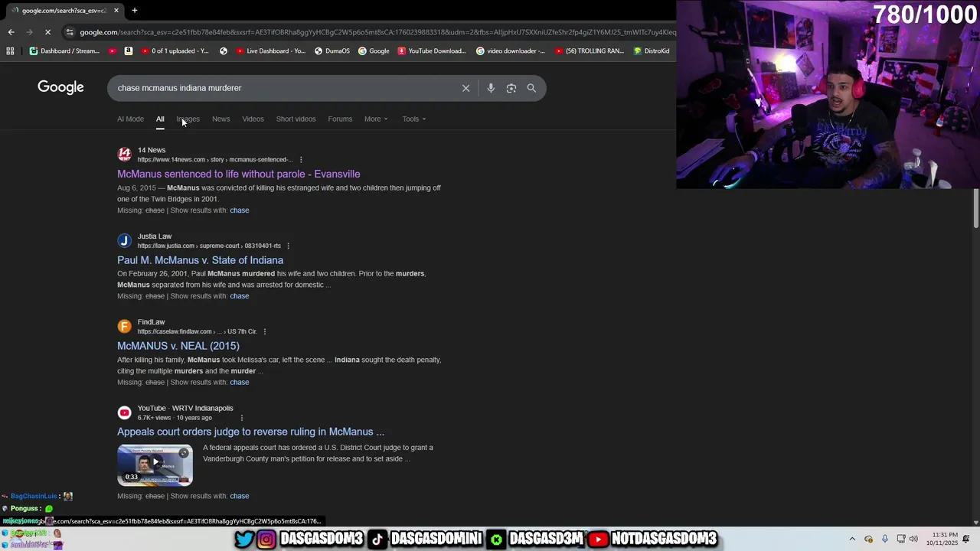Click 'chase' link under FindLaw result
The width and height of the screenshot is (980, 551).
coord(239,382)
